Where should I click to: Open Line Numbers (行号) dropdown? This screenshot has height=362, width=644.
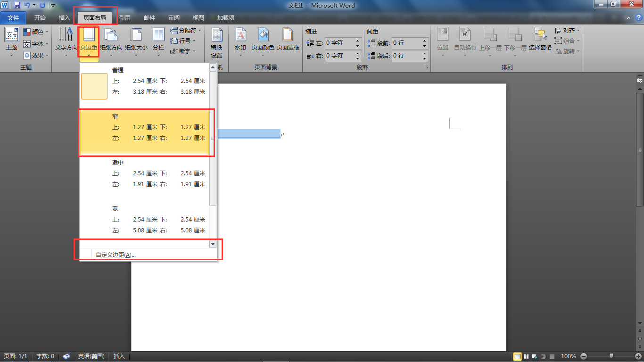[183, 41]
